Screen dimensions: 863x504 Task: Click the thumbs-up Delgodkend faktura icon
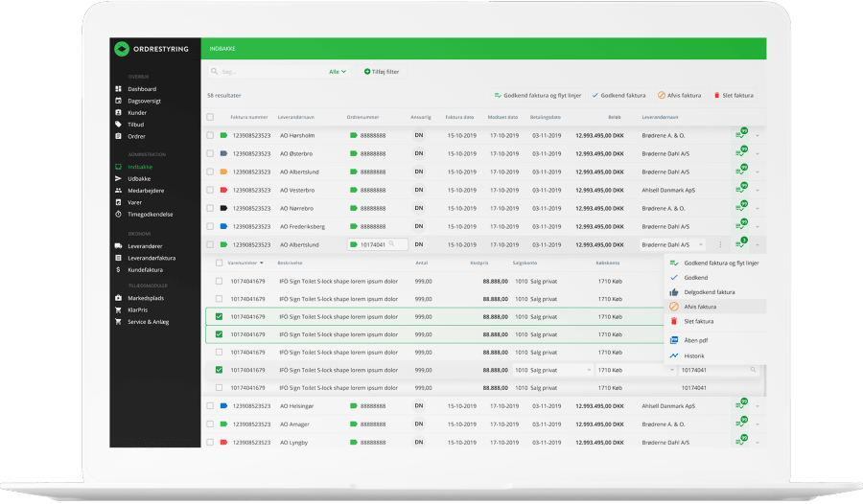click(674, 291)
